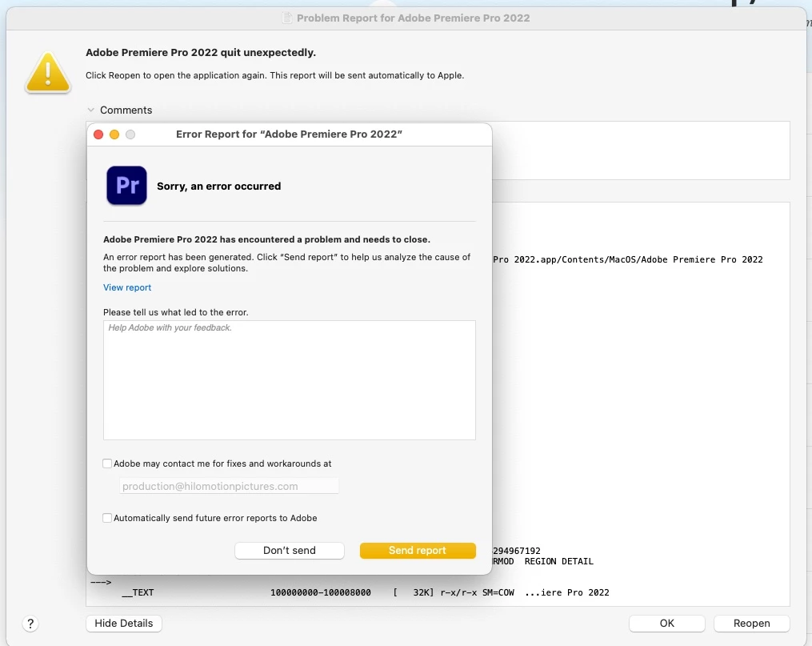
Task: Click the document icon in Problem Report title
Action: 287,18
